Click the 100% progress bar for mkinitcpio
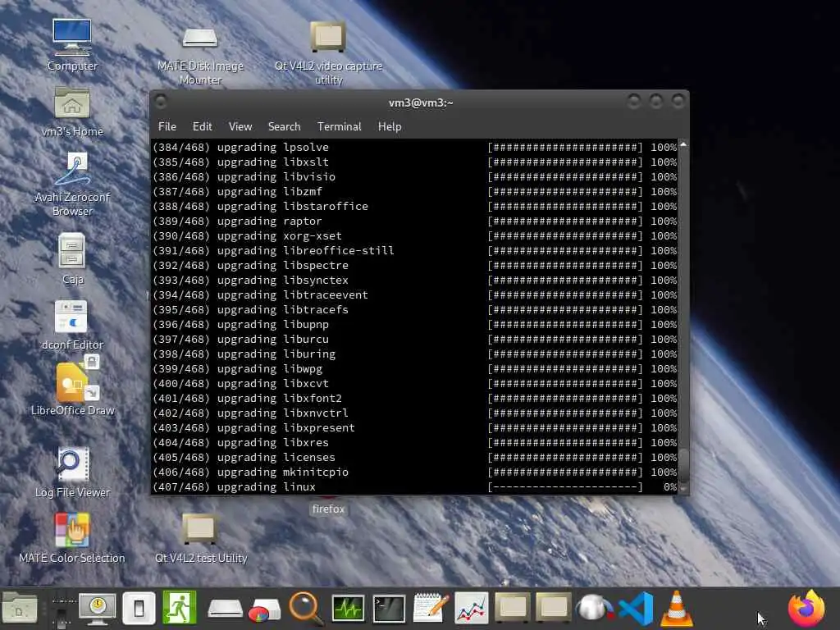840x630 pixels. click(564, 472)
